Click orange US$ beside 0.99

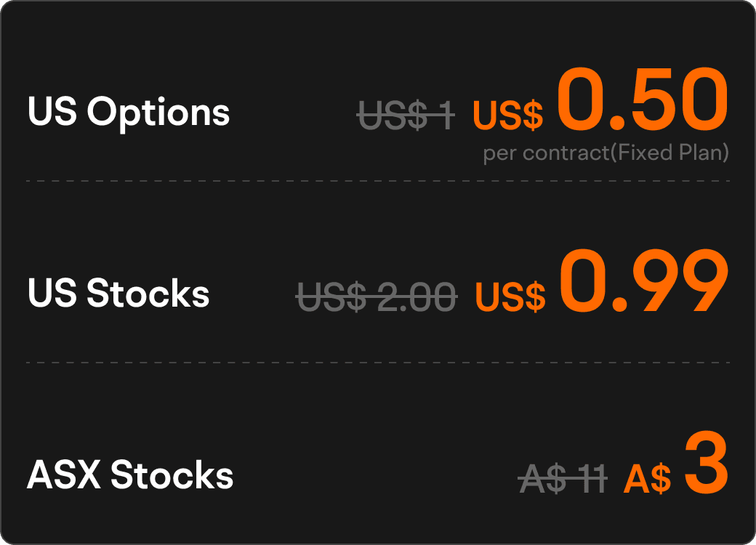pos(510,296)
